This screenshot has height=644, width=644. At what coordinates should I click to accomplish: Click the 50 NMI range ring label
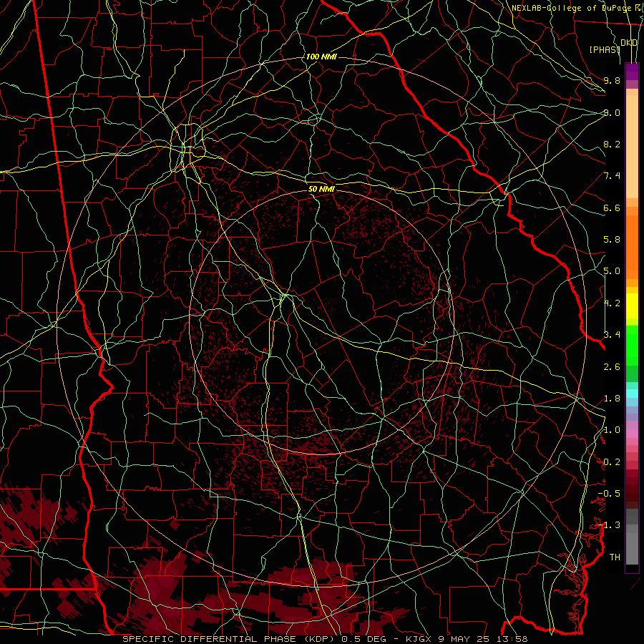point(321,189)
